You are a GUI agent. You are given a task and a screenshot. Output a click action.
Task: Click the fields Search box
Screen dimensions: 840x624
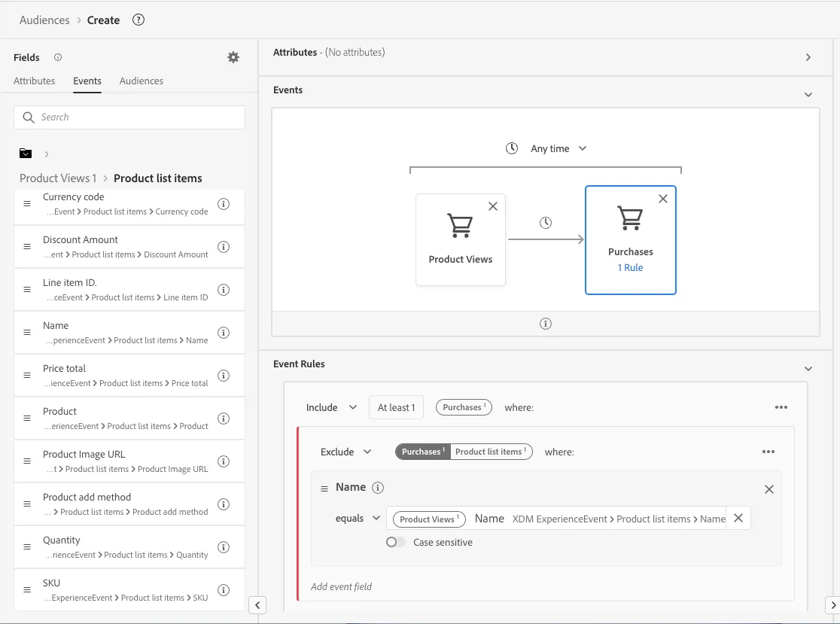(129, 117)
